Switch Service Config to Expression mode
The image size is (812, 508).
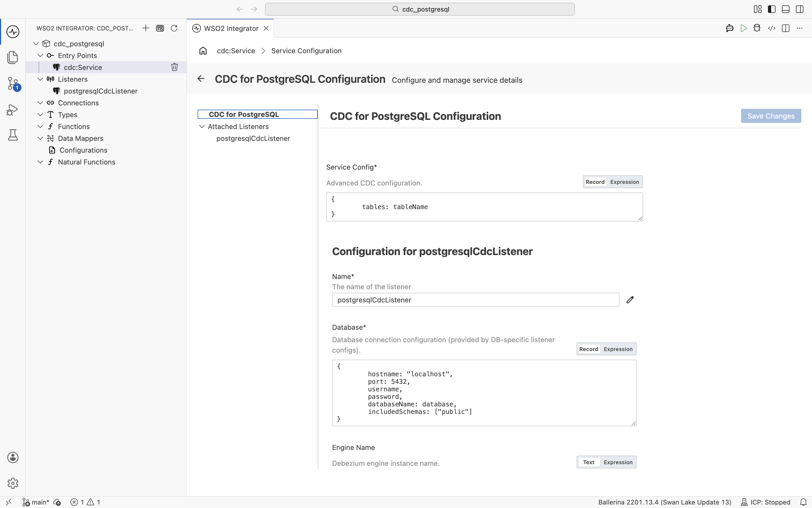624,182
